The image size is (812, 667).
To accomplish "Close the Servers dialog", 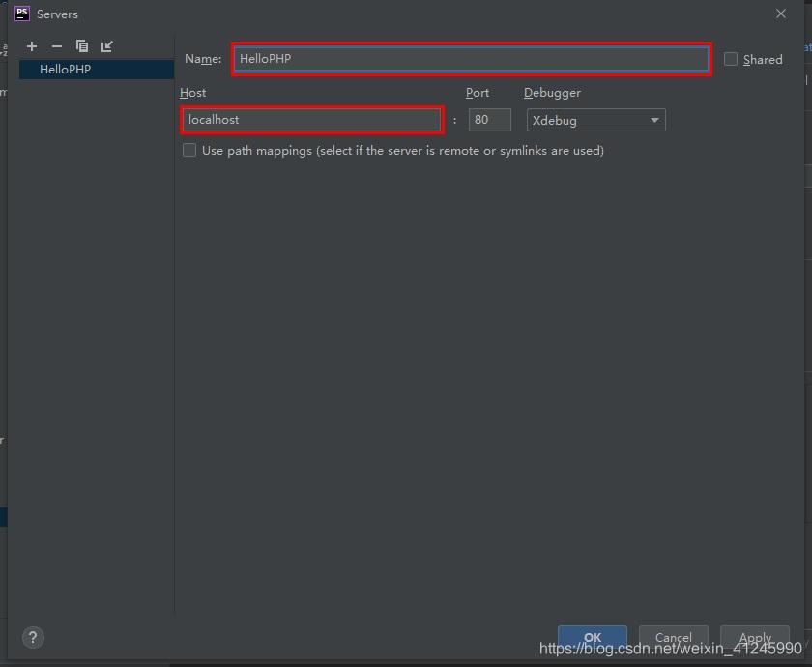I will [x=781, y=14].
